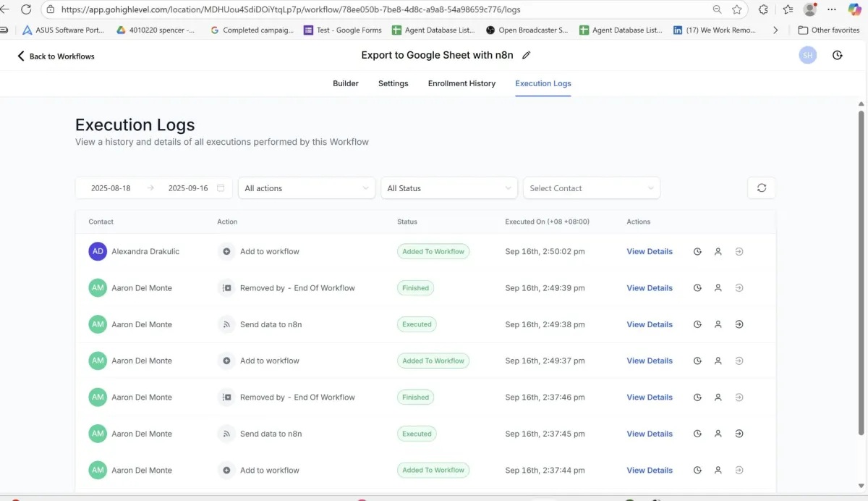This screenshot has width=868, height=501.
Task: Open Open Broadcaster S... bookmark
Action: click(527, 30)
